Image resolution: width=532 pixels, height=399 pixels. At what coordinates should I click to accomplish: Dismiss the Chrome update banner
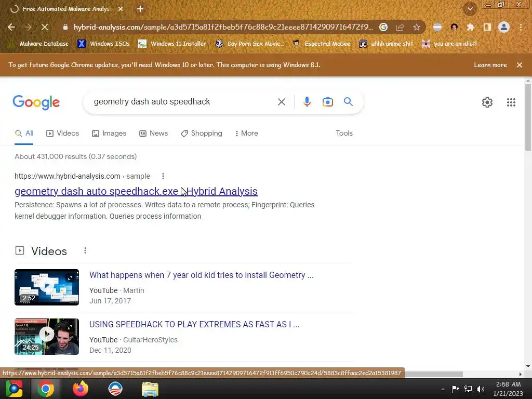click(520, 65)
